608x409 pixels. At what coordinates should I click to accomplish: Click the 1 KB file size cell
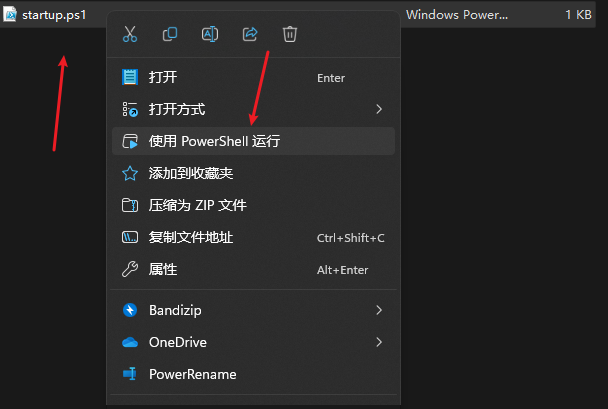point(578,15)
